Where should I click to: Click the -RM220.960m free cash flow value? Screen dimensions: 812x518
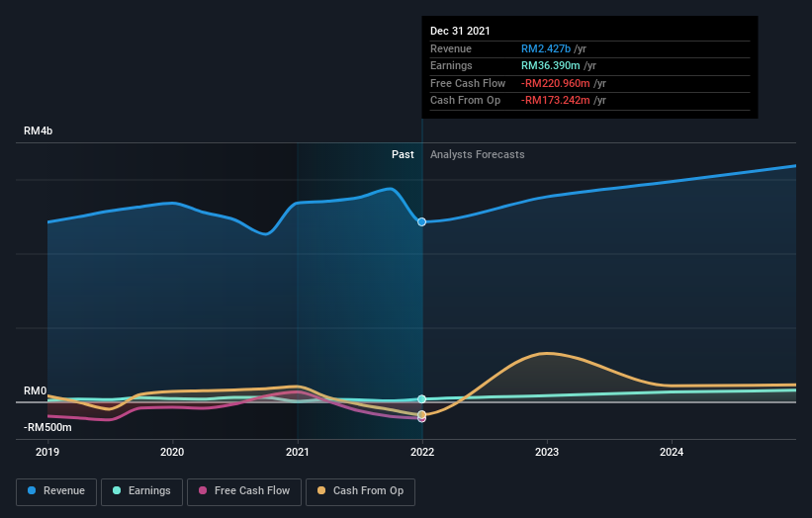(555, 83)
